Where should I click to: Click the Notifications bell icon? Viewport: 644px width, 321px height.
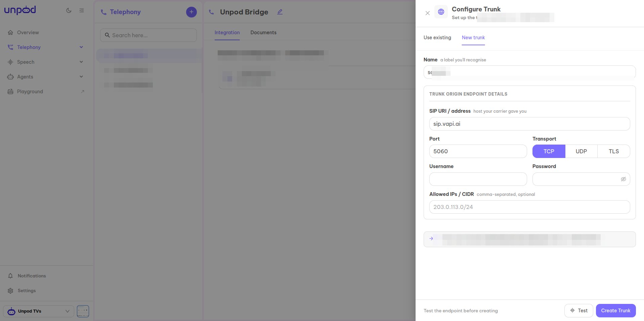click(x=10, y=276)
